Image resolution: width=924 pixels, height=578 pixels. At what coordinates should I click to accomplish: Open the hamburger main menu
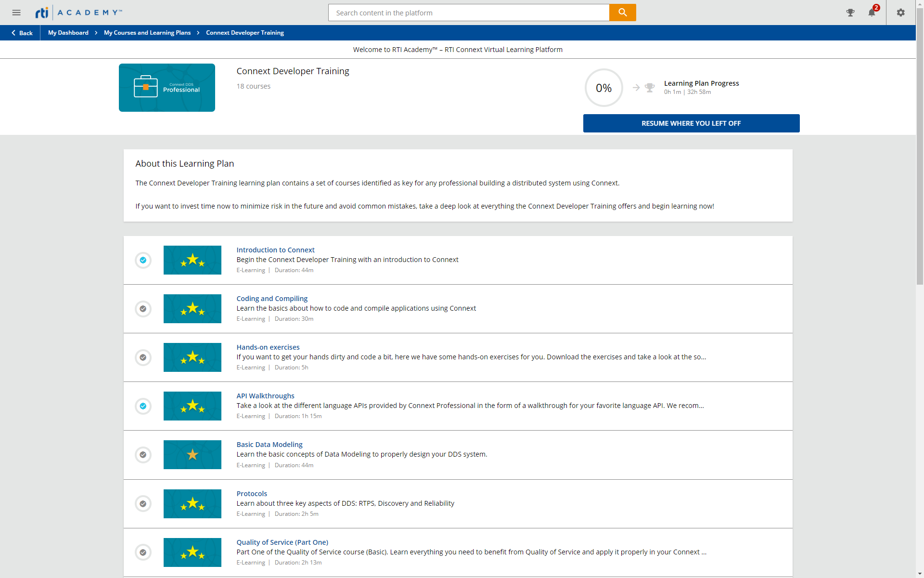[16, 13]
